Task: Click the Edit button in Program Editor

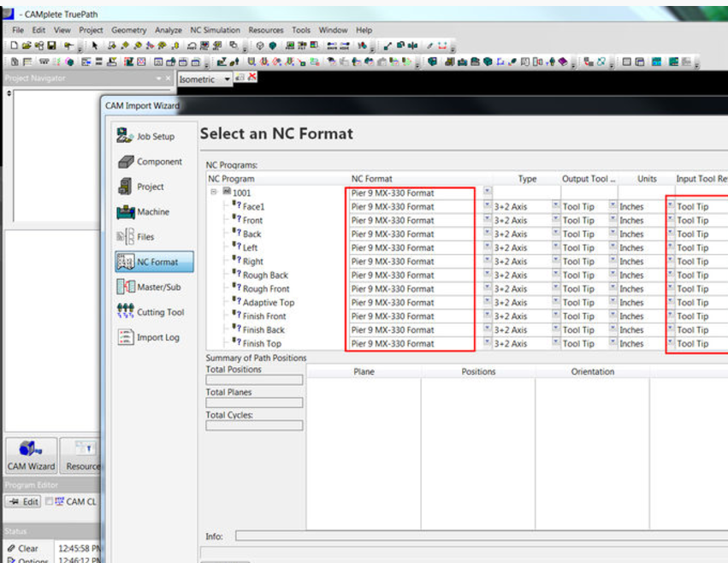Action: [23, 501]
